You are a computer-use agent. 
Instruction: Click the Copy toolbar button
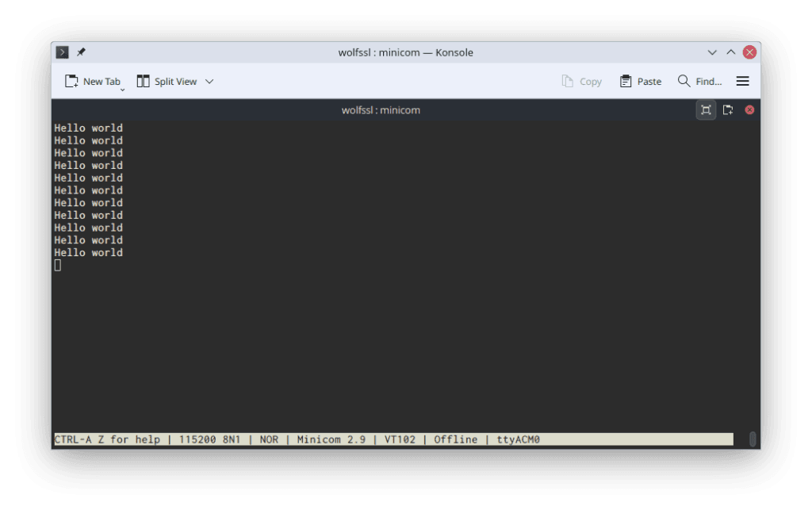point(581,81)
